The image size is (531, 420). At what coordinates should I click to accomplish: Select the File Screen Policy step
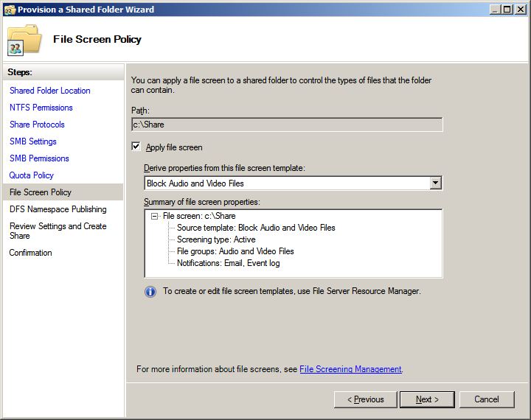[x=63, y=192]
